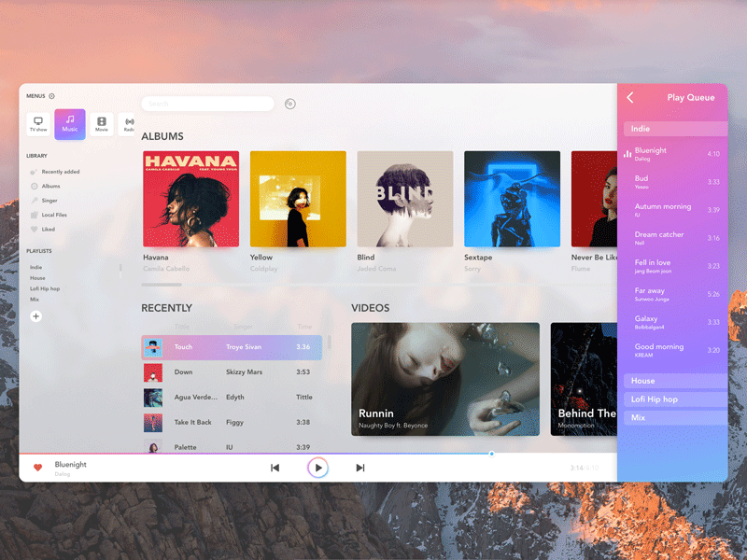Open Recently added in Library

(x=60, y=172)
